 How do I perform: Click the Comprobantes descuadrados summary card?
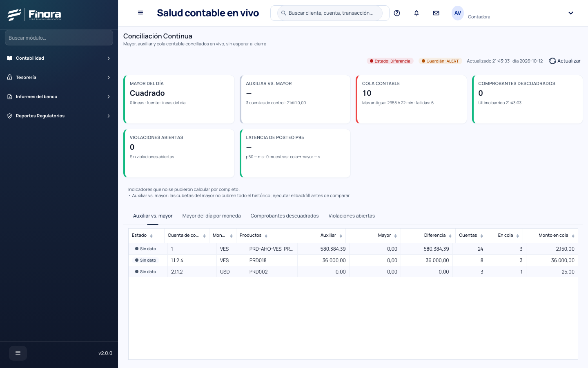point(528,99)
